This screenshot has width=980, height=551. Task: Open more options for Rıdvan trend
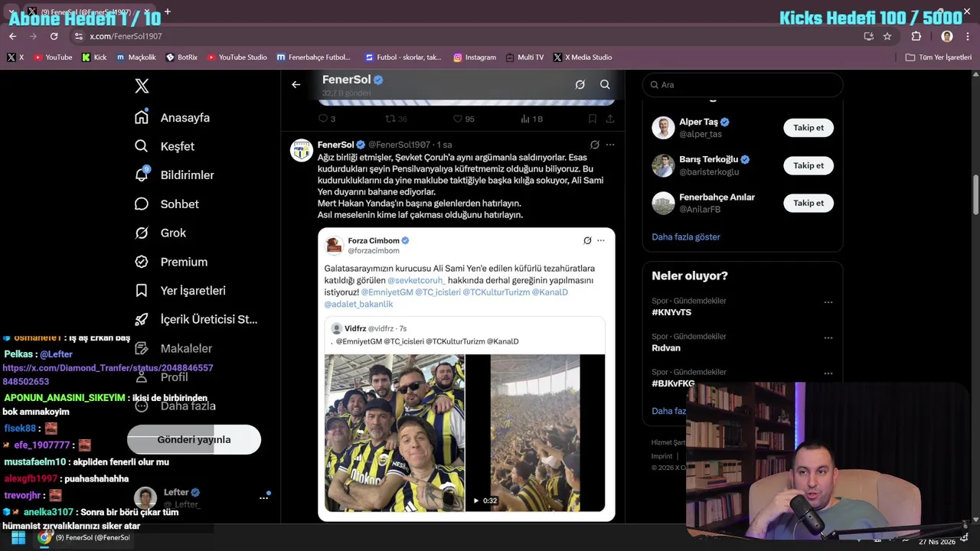828,337
